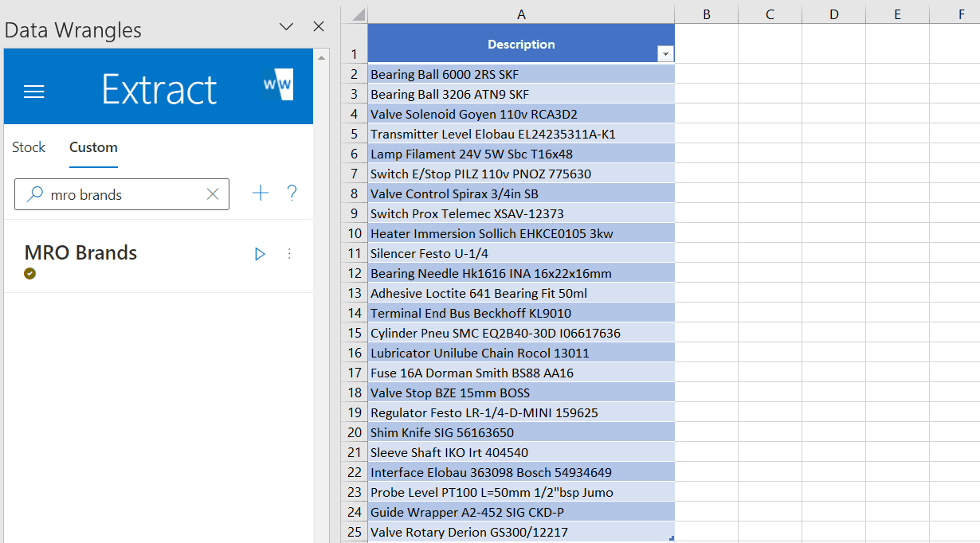The height and width of the screenshot is (543, 980).
Task: Select cell Probe Level PT100 Jumo
Action: [521, 492]
